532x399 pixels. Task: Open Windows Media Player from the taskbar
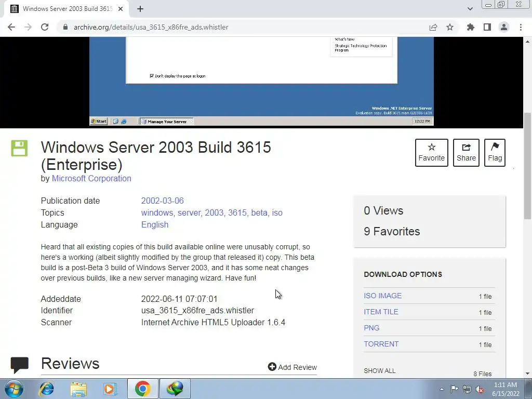tap(110, 389)
